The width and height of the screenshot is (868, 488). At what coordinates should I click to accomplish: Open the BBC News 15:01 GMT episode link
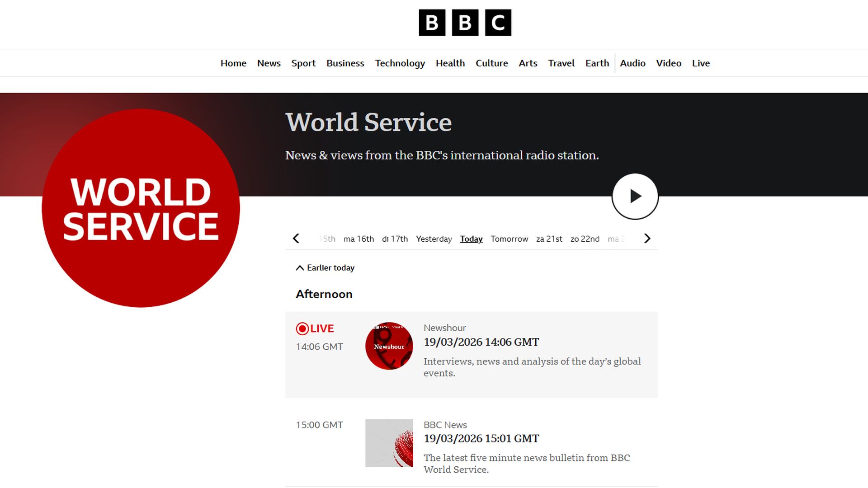[x=481, y=438]
